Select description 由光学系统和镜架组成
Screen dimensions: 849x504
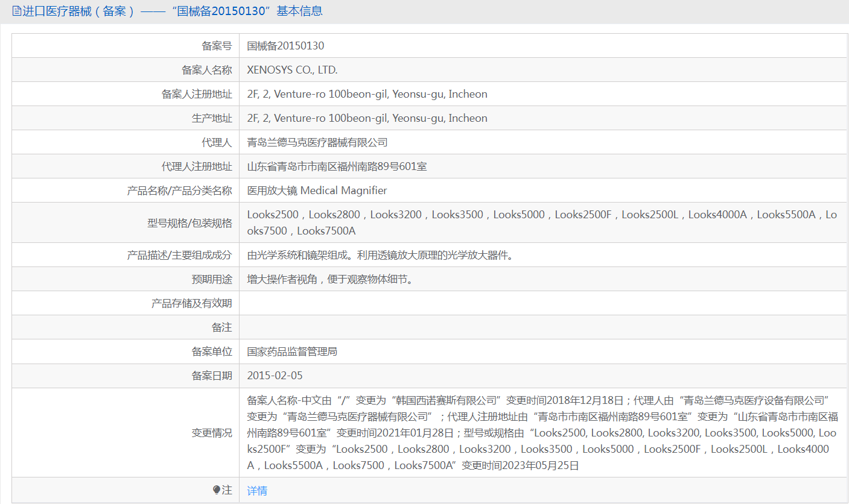[x=380, y=255]
